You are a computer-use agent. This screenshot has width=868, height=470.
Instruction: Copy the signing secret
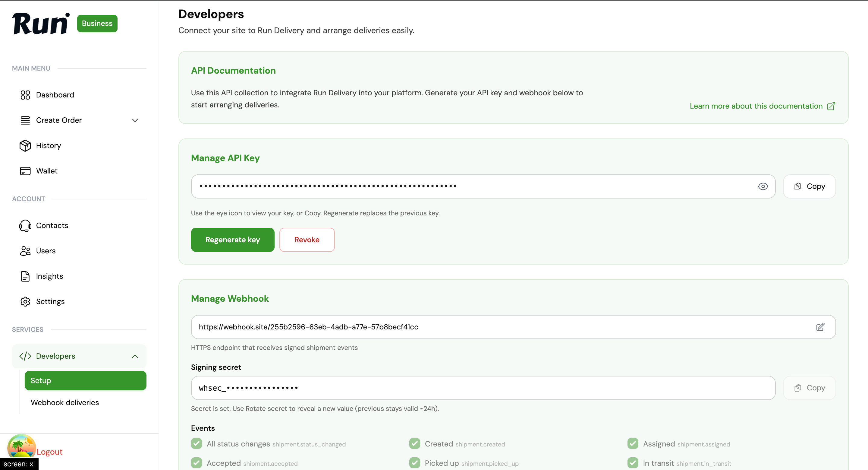pos(809,388)
